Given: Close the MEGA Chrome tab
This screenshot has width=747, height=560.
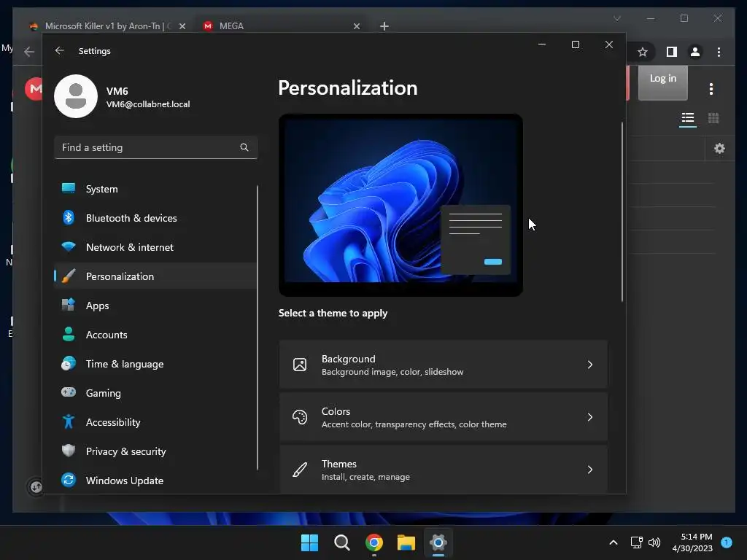Looking at the screenshot, I should pos(356,26).
